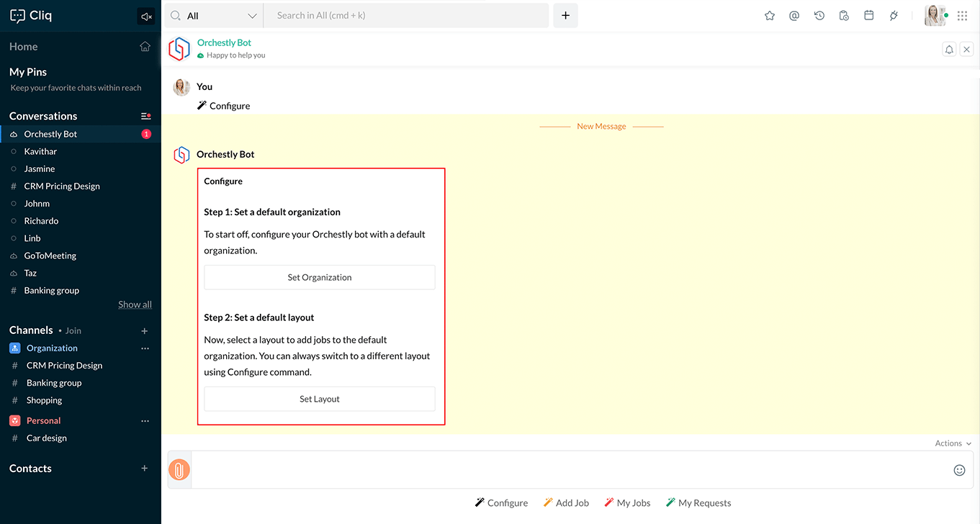Open the mentions @ icon
Viewport: 980px width, 524px height.
pyautogui.click(x=794, y=16)
